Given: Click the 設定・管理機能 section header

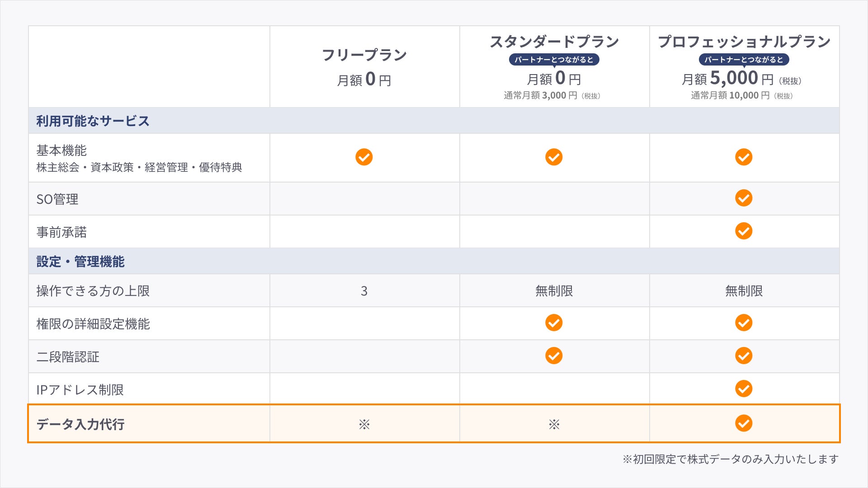Looking at the screenshot, I should (80, 262).
